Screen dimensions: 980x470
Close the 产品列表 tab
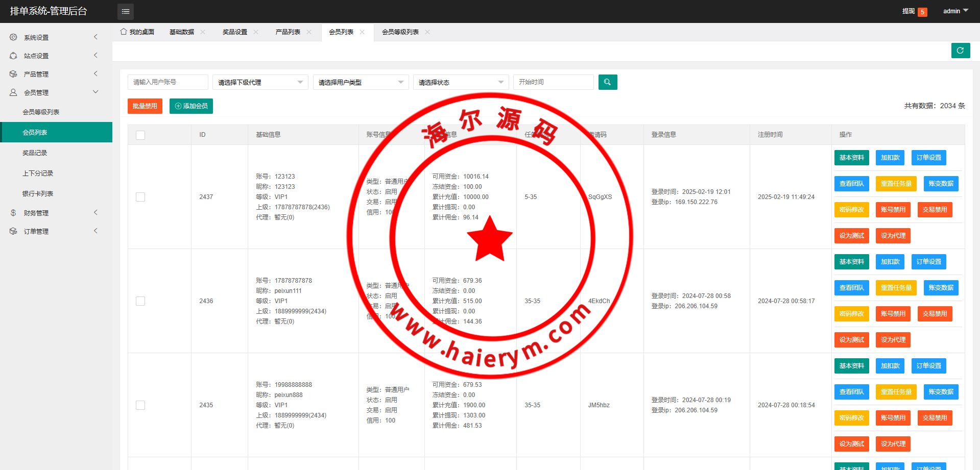(309, 32)
